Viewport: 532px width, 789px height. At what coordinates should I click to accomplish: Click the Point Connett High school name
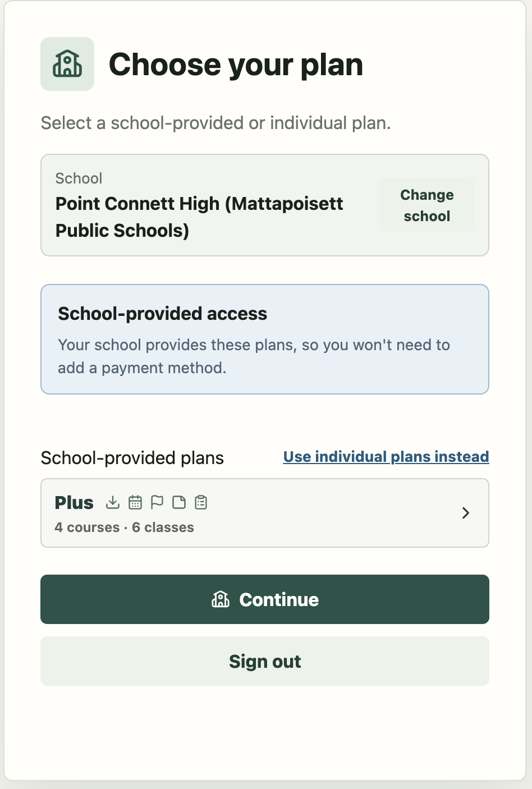[x=199, y=217]
